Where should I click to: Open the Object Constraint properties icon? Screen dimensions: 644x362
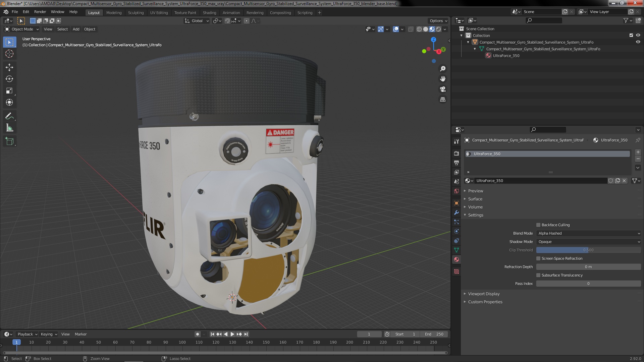pyautogui.click(x=457, y=241)
